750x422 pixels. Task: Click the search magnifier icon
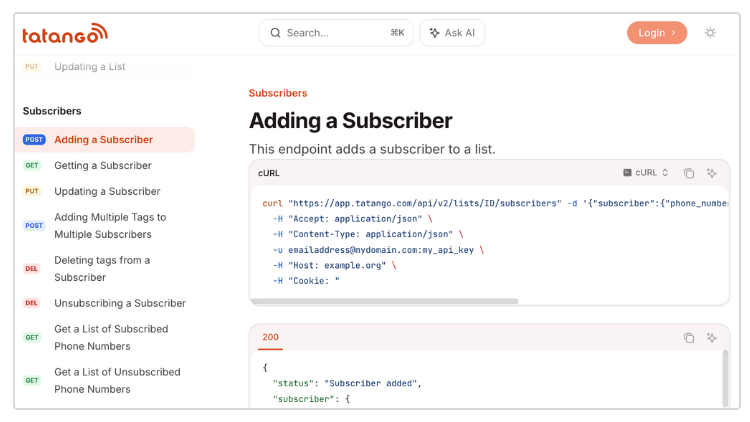coord(275,33)
